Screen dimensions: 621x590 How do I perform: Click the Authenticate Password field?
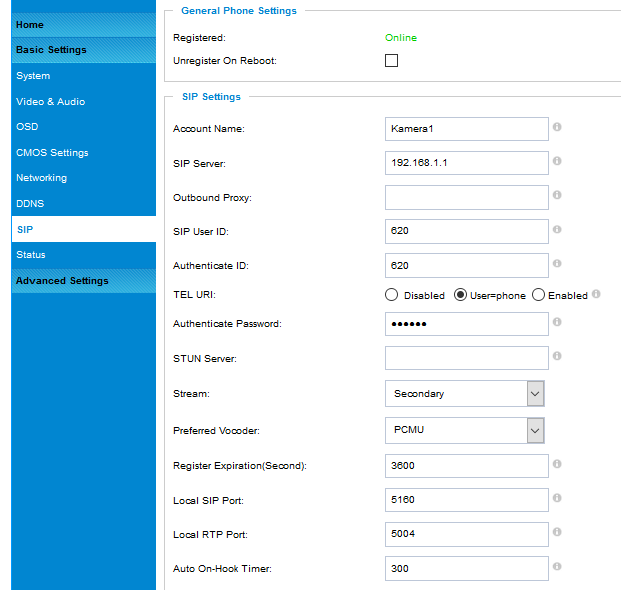click(466, 324)
